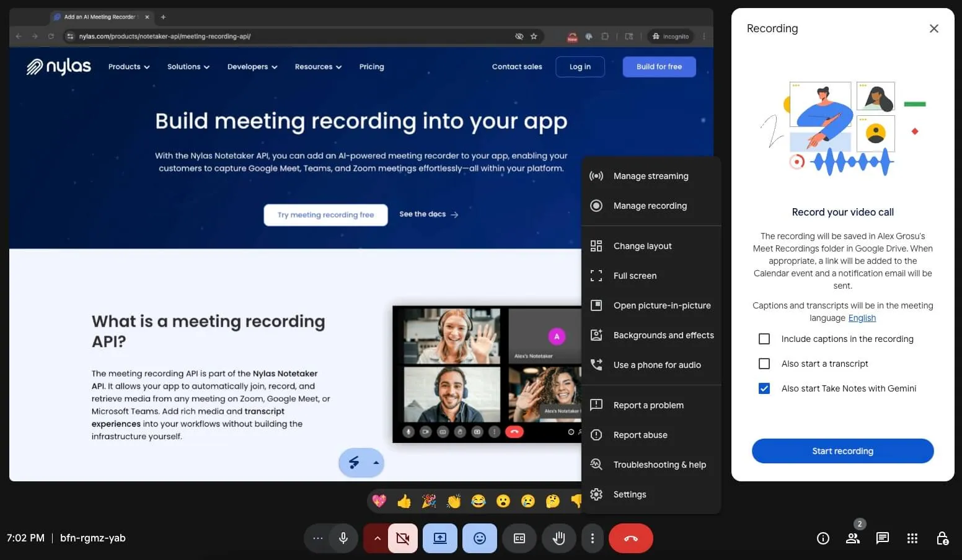Send the party popper reaction
Viewport: 962px width, 560px height.
point(429,501)
